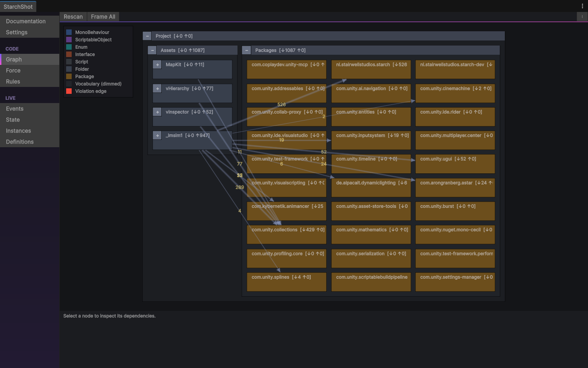Open Documentation in the sidebar
588x368 pixels.
click(29, 21)
